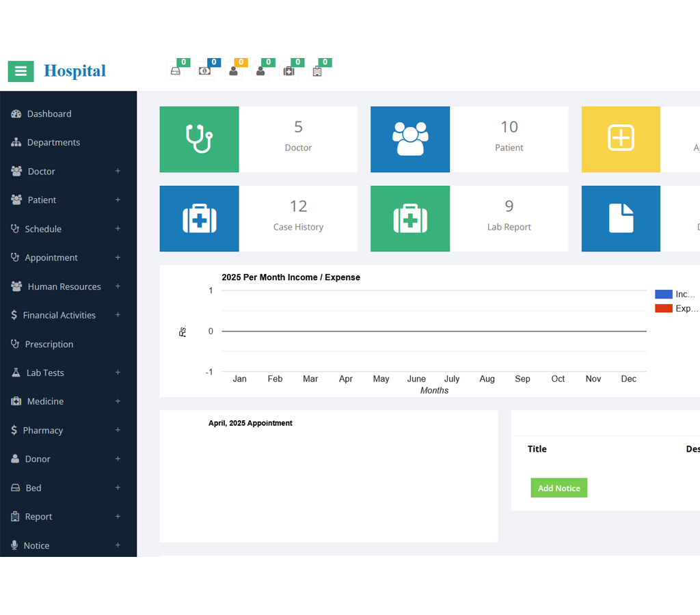The height and width of the screenshot is (615, 700).
Task: Expand the Patient submenu plus sign
Action: click(118, 200)
